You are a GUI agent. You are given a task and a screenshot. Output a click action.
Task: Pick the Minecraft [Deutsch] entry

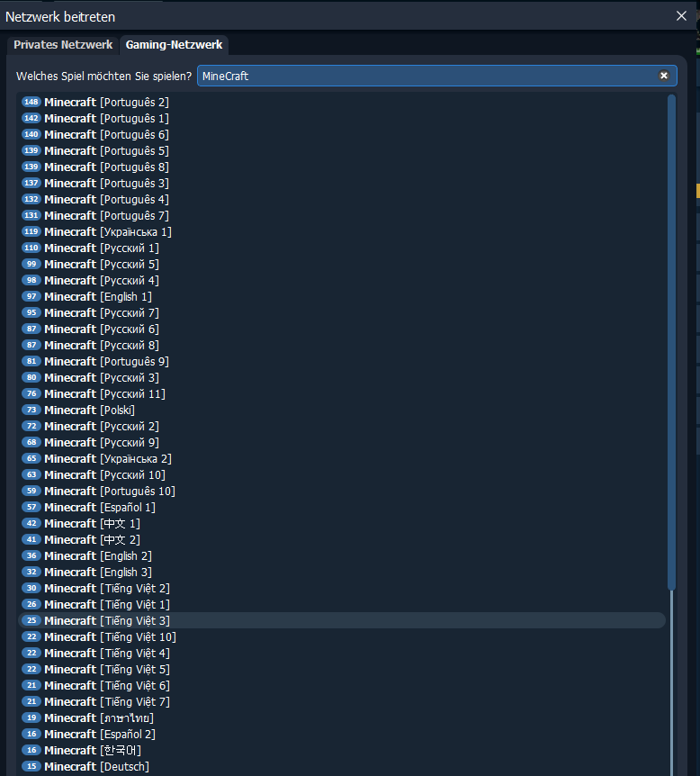pyautogui.click(x=342, y=767)
